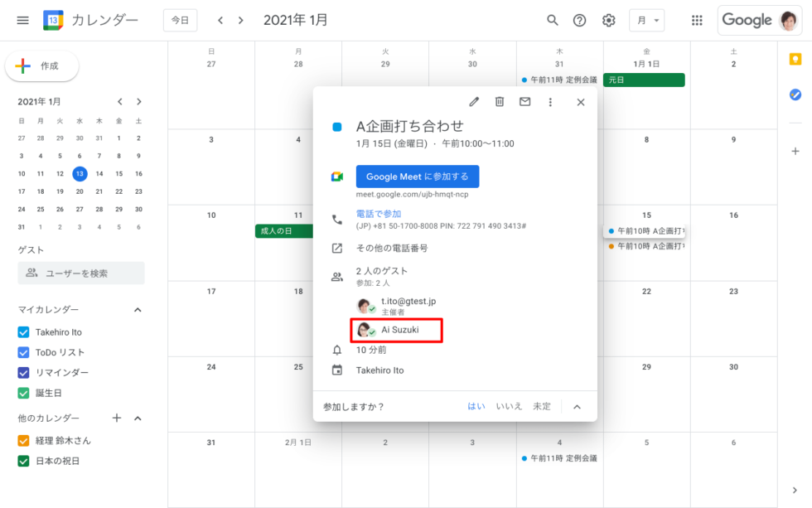Click the Google Meet に参加する button
The height and width of the screenshot is (508, 812).
click(417, 177)
